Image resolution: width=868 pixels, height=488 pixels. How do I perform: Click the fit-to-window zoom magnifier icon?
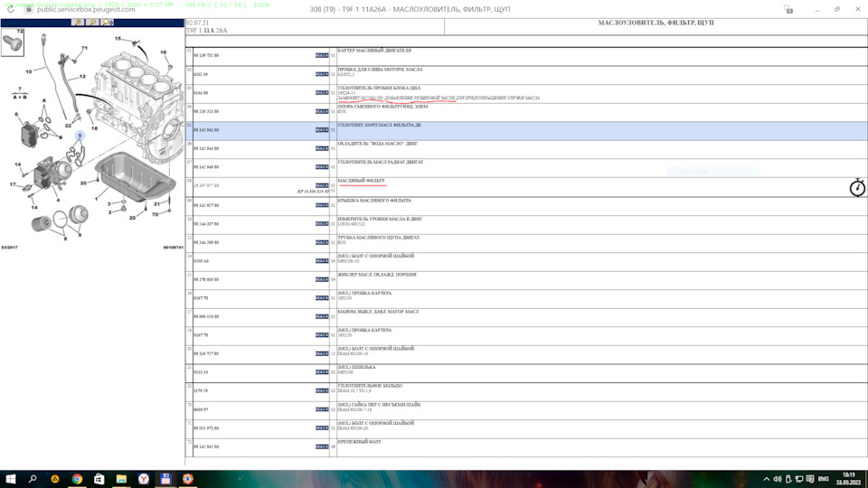[108, 22]
